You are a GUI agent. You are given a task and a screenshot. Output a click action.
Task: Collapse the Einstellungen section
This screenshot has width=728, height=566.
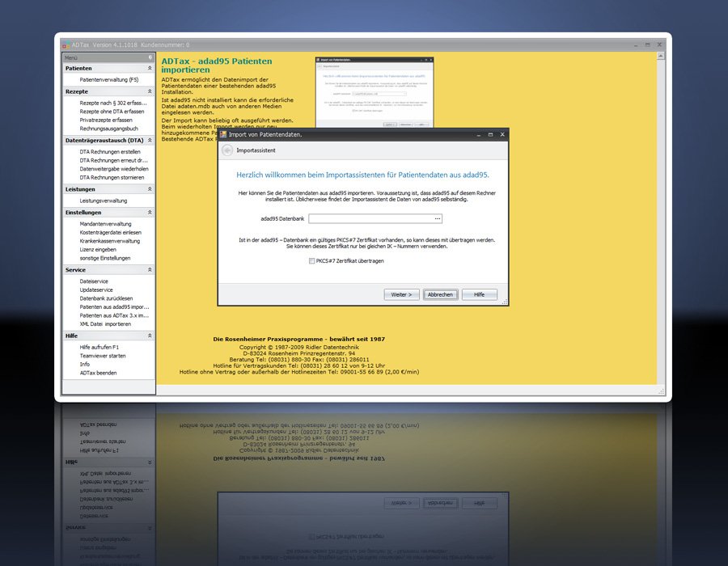(x=150, y=213)
